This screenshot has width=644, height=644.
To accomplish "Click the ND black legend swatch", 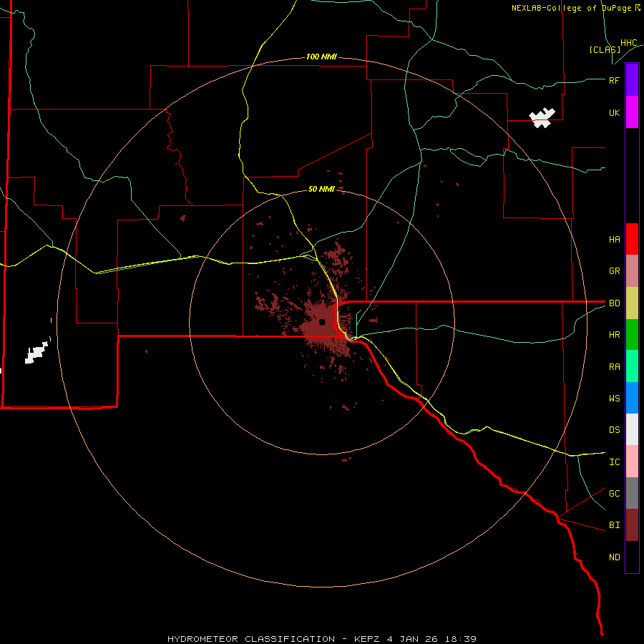I will 632,557.
